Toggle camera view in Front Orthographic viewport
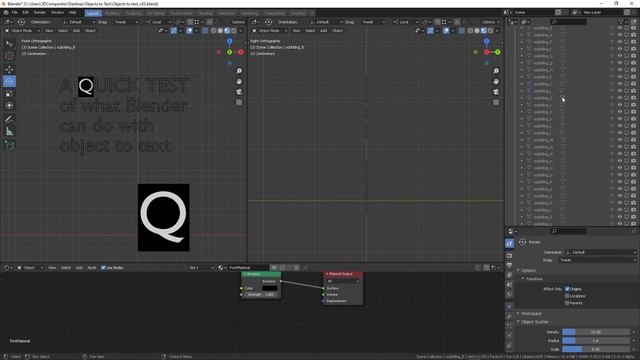The image size is (640, 360). 239,92
